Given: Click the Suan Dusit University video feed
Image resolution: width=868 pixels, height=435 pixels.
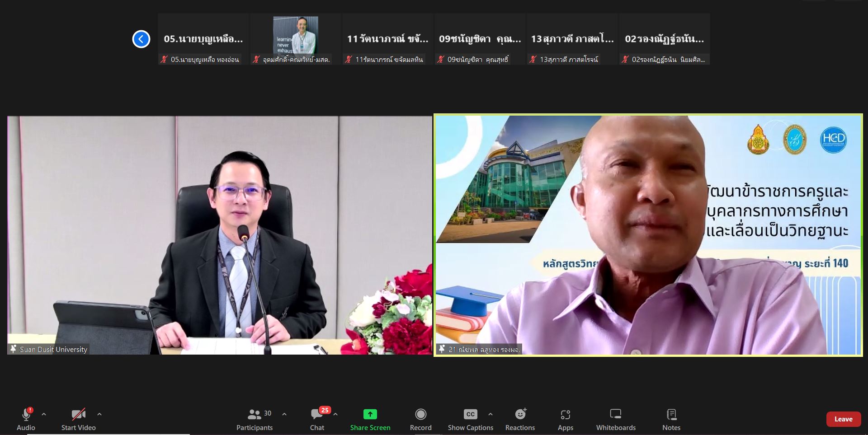Looking at the screenshot, I should click(x=220, y=235).
